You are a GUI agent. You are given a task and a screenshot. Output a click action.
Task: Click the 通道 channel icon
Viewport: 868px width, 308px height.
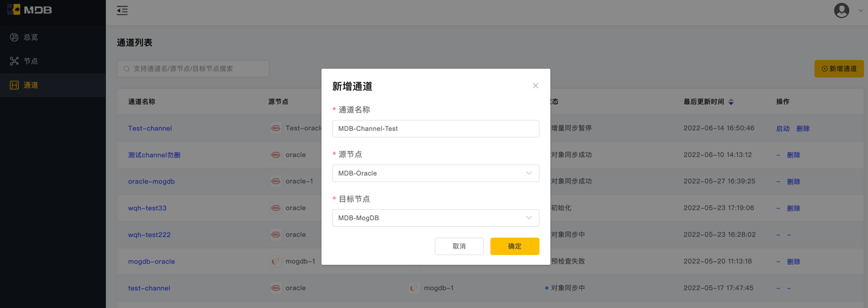pyautogui.click(x=14, y=85)
